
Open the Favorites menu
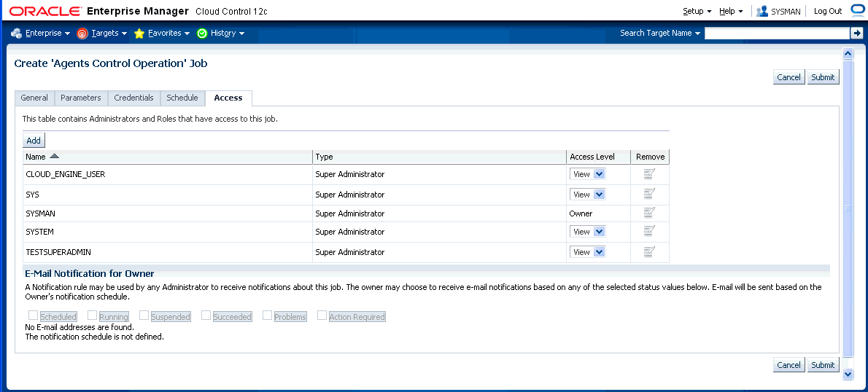tap(168, 34)
